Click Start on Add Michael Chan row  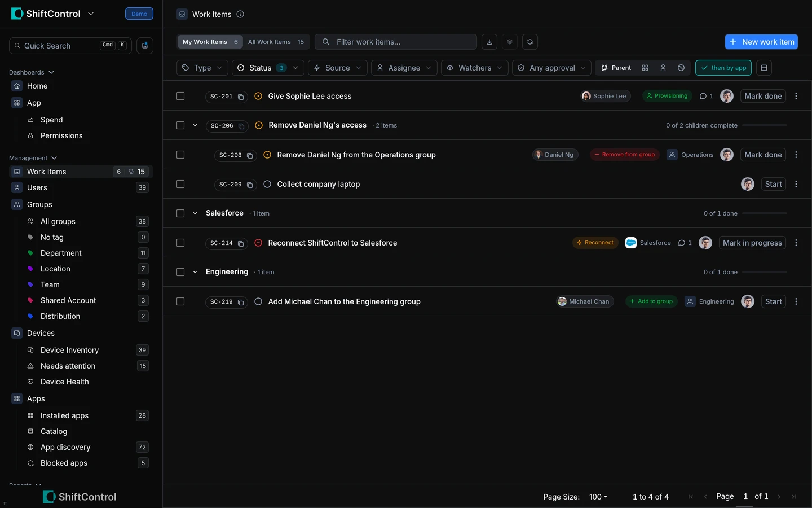(x=774, y=301)
